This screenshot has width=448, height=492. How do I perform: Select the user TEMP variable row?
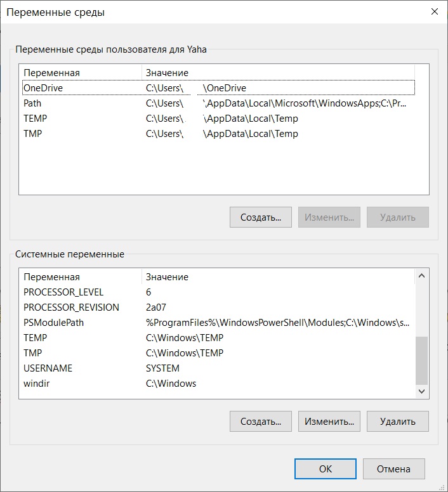point(36,119)
